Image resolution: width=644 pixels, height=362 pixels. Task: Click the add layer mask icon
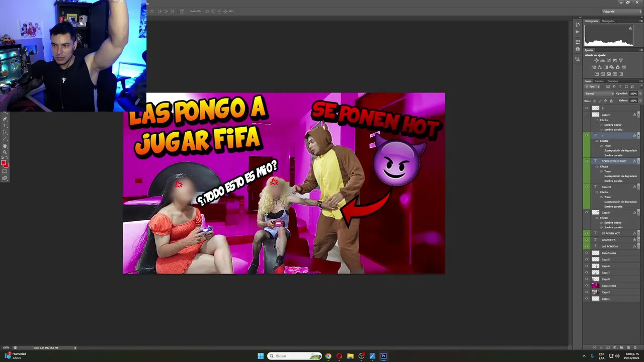(x=608, y=347)
